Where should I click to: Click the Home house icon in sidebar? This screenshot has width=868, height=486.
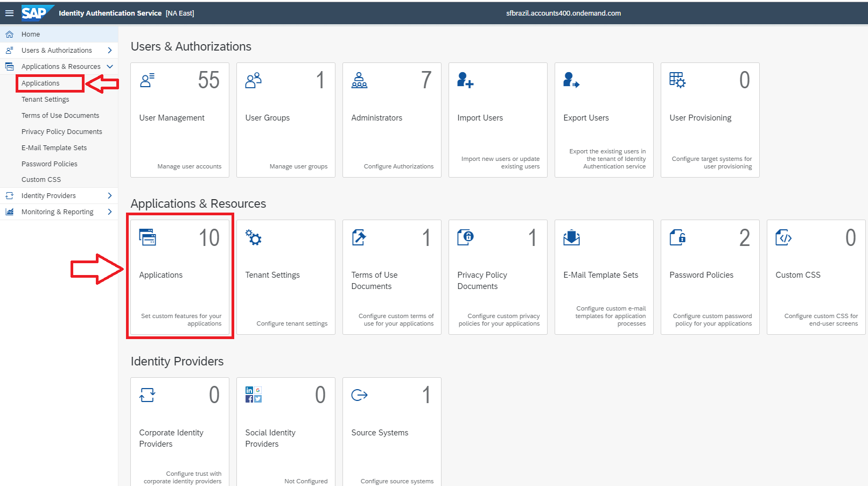9,34
